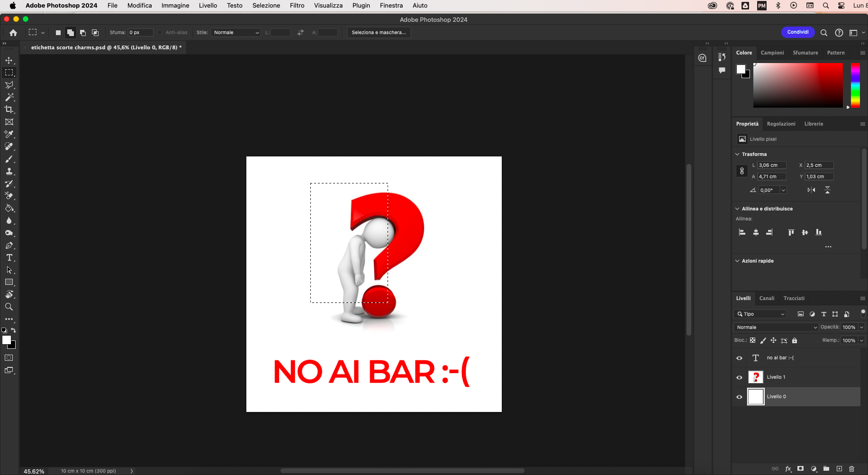Toggle visibility of the text layer
This screenshot has width=868, height=475.
click(740, 358)
